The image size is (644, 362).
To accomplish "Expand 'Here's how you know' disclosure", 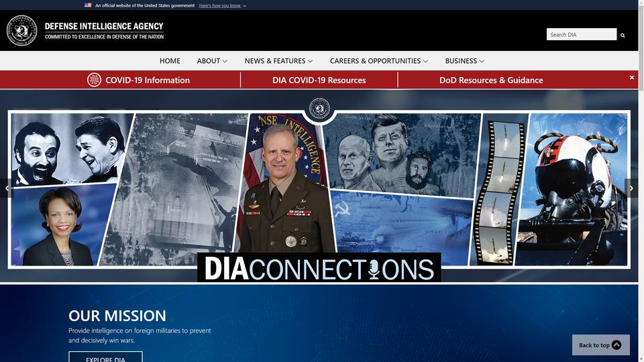I will [222, 6].
